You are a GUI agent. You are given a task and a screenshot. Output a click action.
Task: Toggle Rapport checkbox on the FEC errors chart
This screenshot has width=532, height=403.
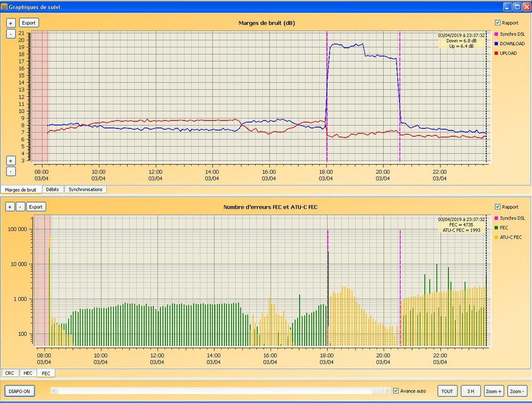(497, 207)
